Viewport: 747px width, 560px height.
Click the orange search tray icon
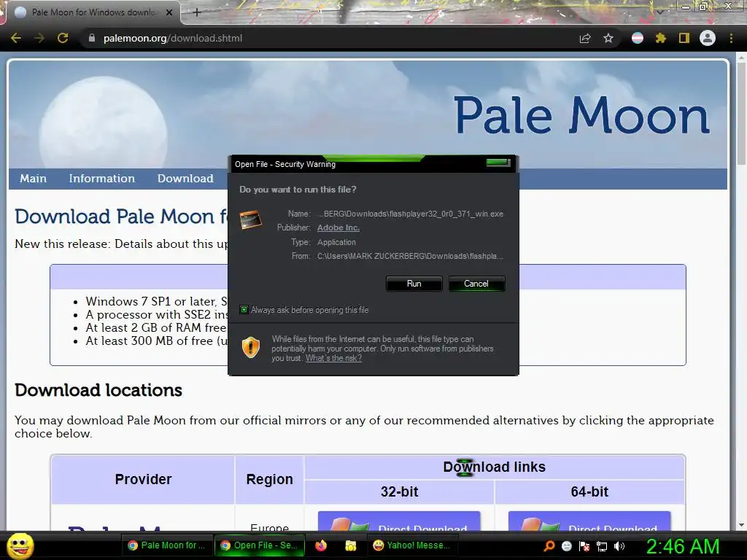pos(549,545)
